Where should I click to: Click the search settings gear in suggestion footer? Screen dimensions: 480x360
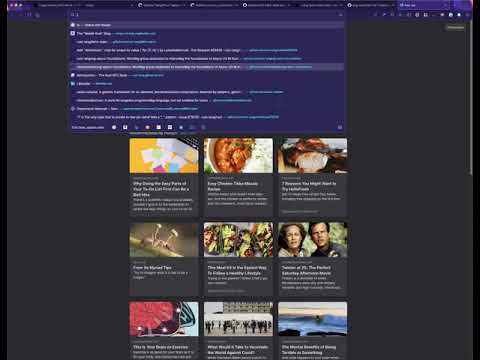click(x=340, y=127)
